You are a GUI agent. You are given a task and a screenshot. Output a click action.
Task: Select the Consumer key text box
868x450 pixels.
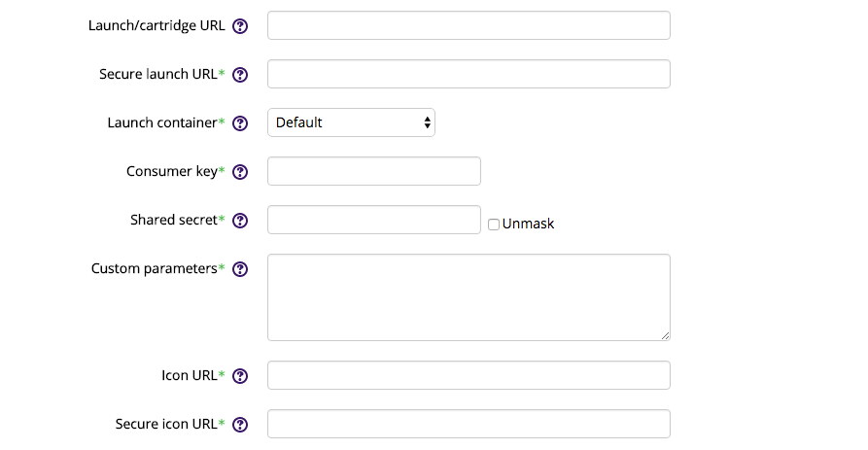373,171
